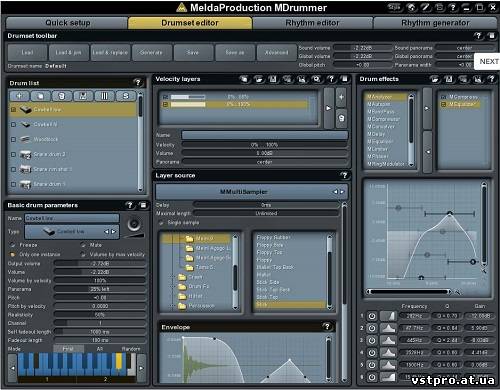
Task: Click the pencil edit icon in title bar
Action: click(x=425, y=7)
